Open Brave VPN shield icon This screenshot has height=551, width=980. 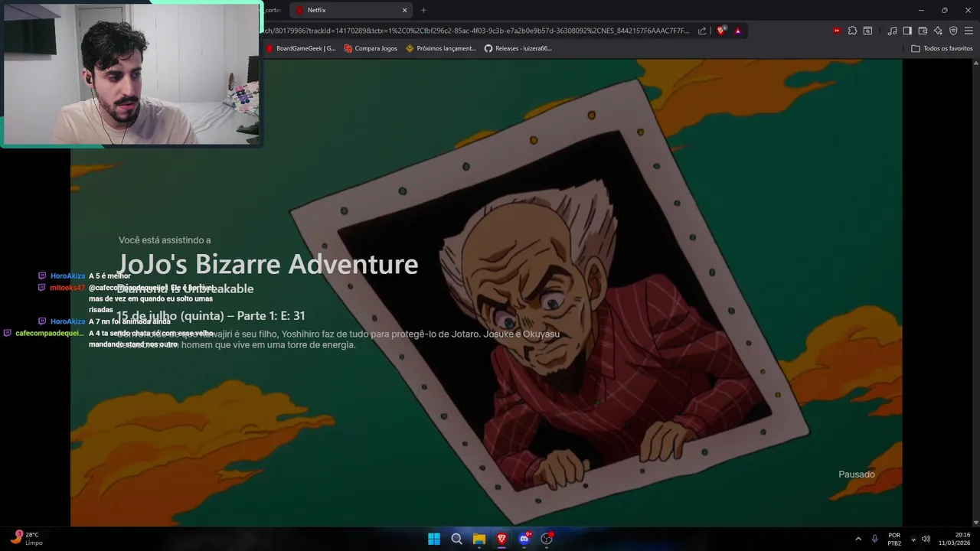[x=953, y=31]
